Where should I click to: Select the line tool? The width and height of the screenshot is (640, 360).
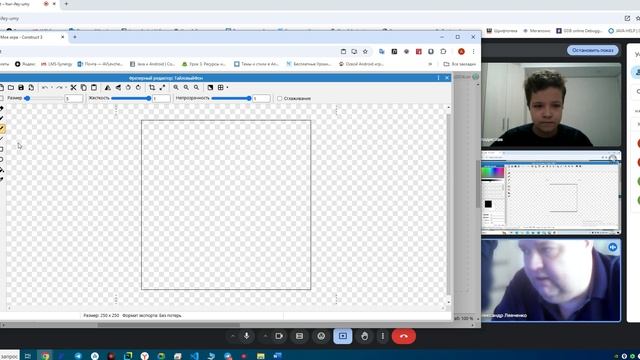point(2,139)
